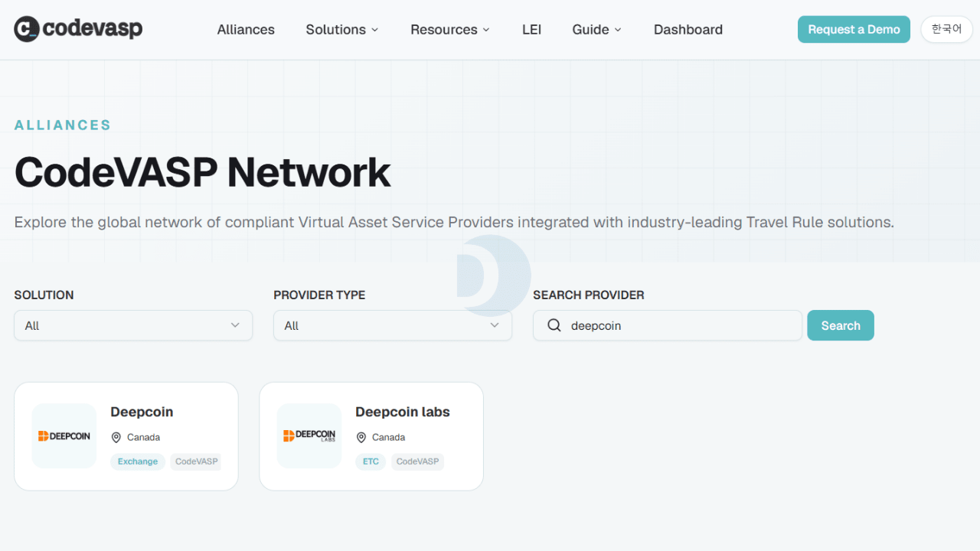This screenshot has height=551, width=980.
Task: Click the ALLIANCES section label
Action: [63, 125]
